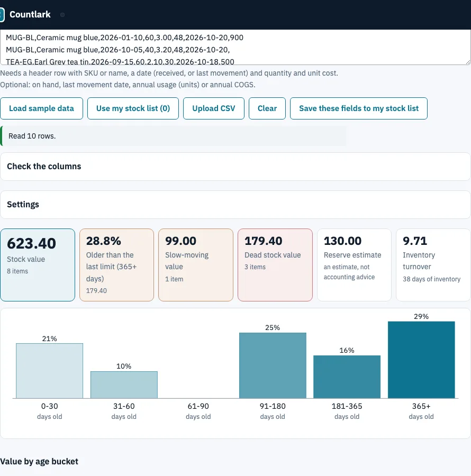Click the "16%" bar label
This screenshot has width=471, height=476.
347,350
